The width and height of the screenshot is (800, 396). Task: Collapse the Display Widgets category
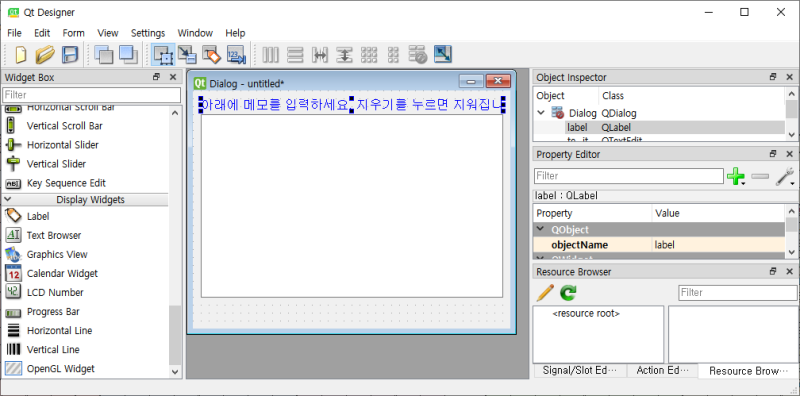[x=8, y=200]
